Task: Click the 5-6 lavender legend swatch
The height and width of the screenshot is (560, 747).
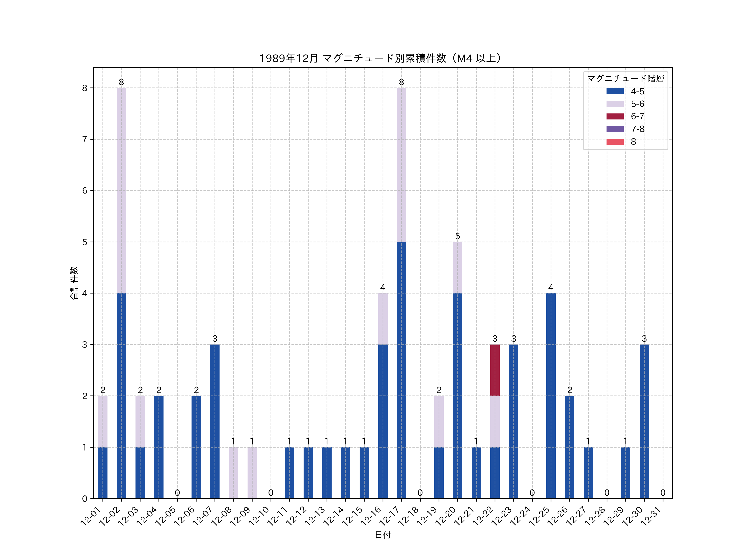Action: (x=615, y=104)
